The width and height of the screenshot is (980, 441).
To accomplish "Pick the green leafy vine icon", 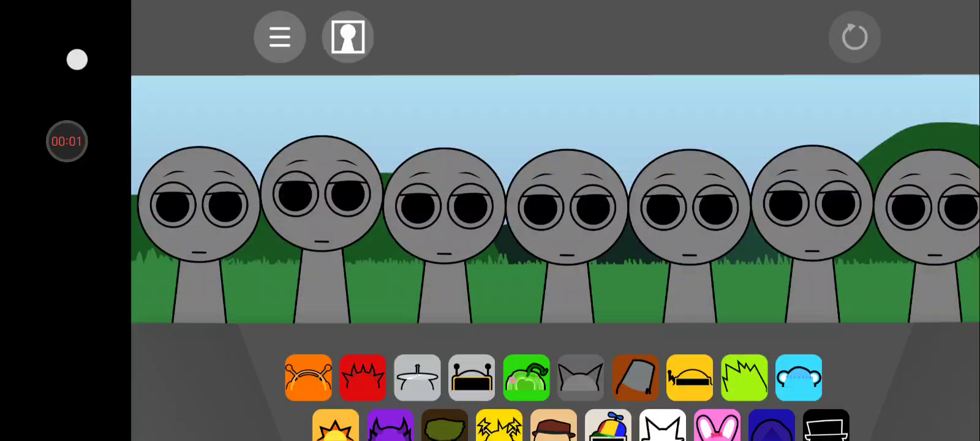I will [x=526, y=377].
